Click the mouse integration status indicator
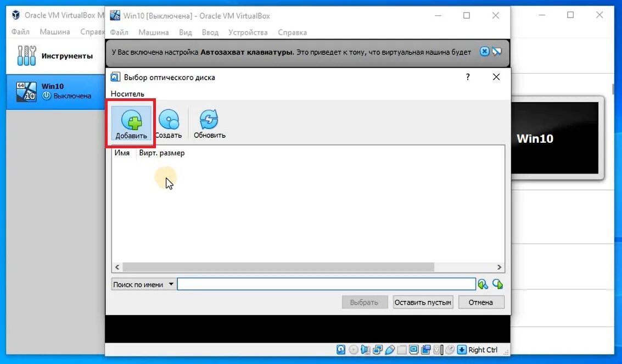The image size is (622, 364). coord(451,349)
